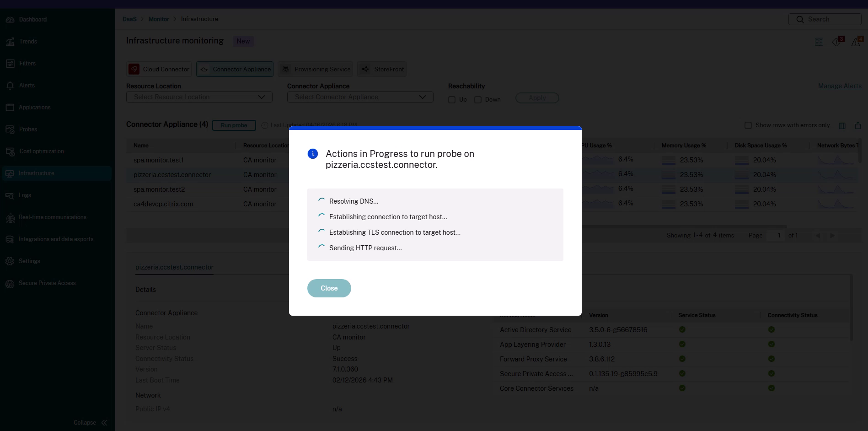Open the table view icon in header

click(819, 42)
